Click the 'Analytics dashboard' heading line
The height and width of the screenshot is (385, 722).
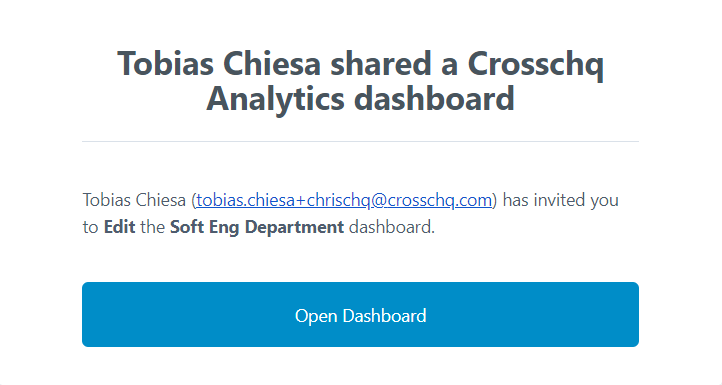(x=360, y=99)
